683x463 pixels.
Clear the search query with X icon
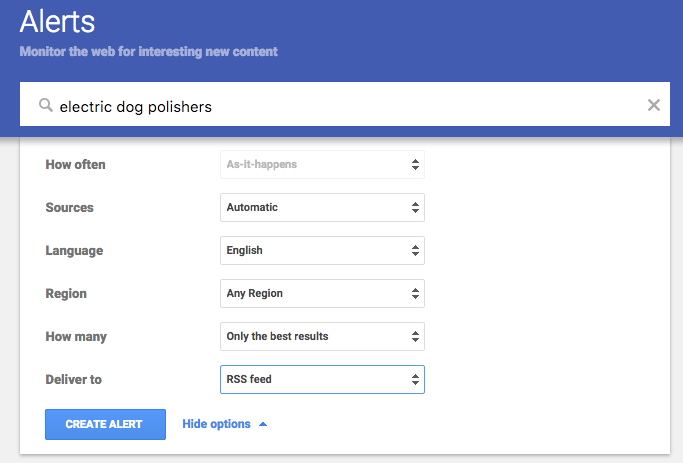pyautogui.click(x=654, y=105)
